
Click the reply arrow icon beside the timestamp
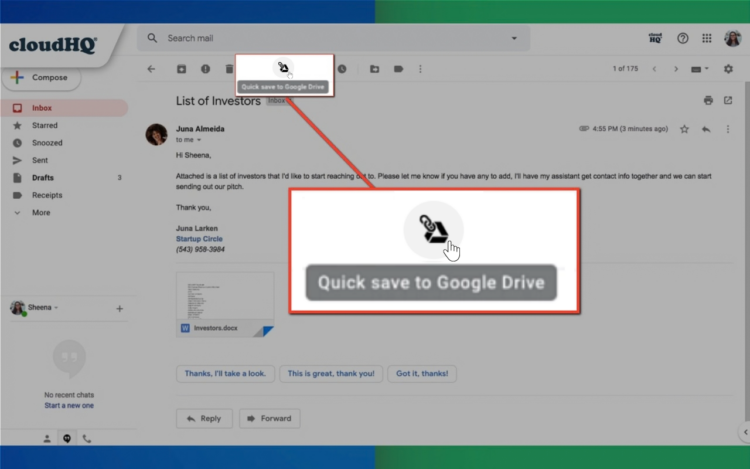tap(706, 129)
